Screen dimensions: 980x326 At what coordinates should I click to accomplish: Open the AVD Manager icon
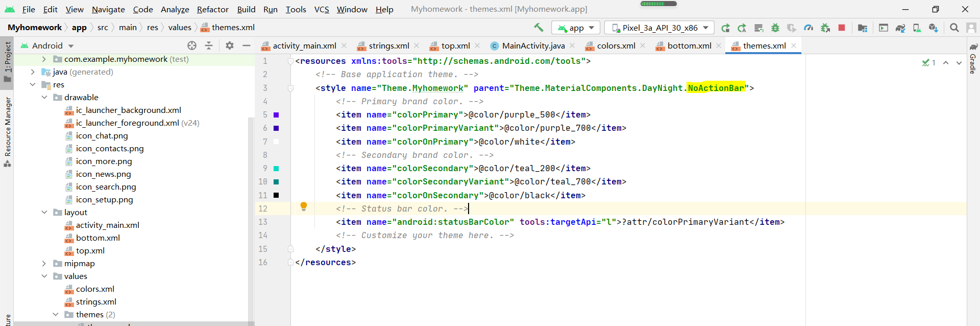(917, 28)
